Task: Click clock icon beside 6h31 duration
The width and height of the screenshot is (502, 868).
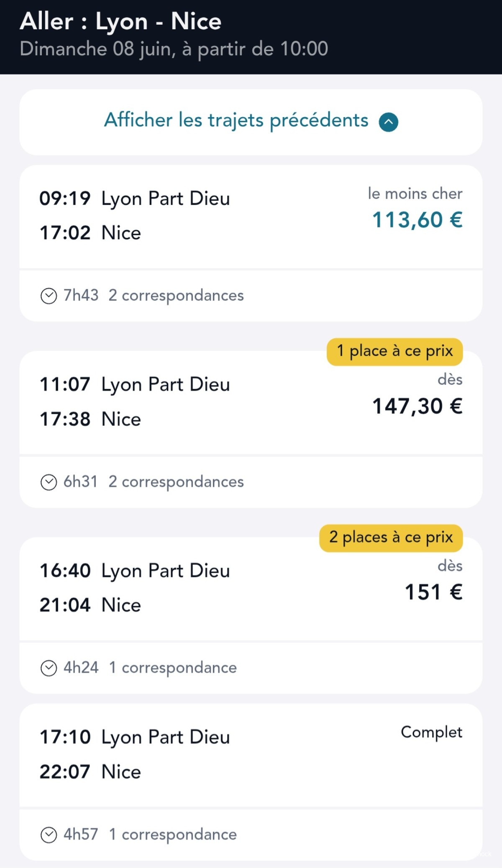Action: pos(49,482)
